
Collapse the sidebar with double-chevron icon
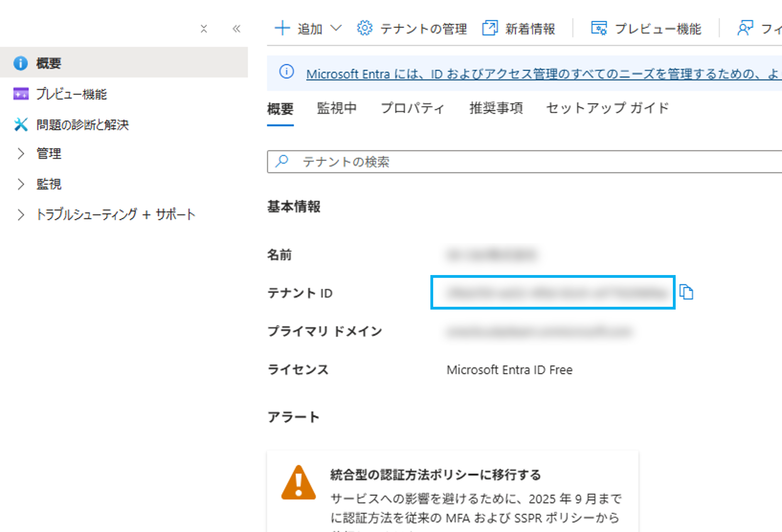[237, 29]
